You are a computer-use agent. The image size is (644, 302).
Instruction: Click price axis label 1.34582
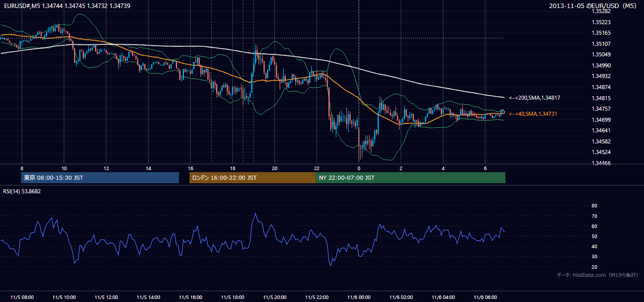coord(601,141)
